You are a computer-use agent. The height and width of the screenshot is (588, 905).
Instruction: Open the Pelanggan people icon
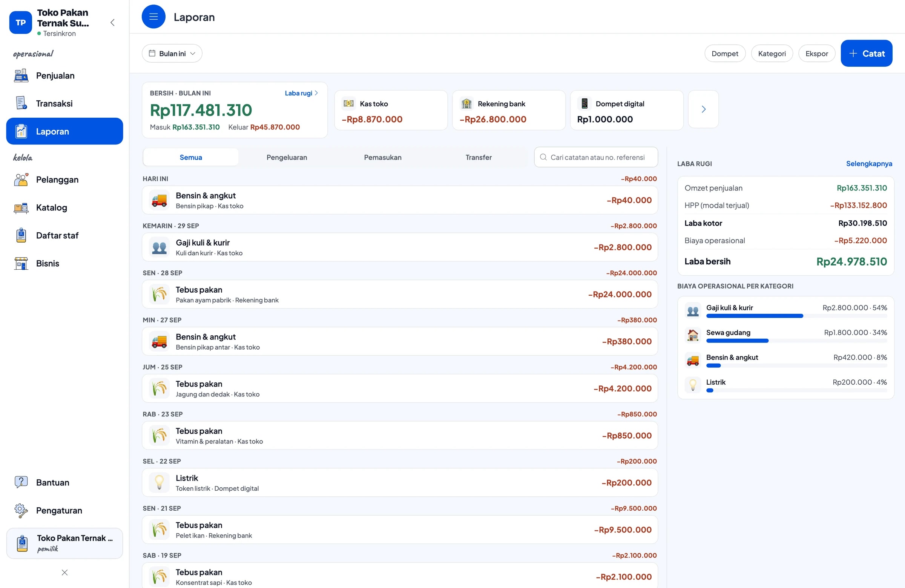pos(21,180)
